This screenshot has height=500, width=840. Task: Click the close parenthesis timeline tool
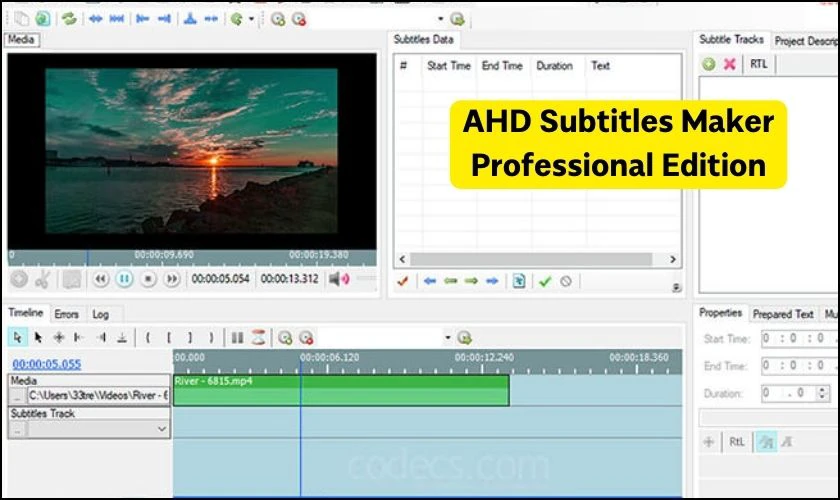[x=211, y=338]
